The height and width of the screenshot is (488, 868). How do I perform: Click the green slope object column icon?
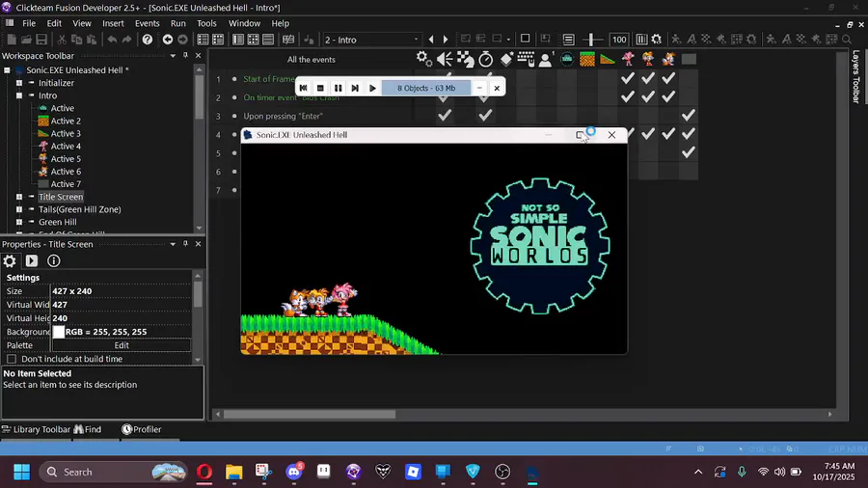coord(608,59)
